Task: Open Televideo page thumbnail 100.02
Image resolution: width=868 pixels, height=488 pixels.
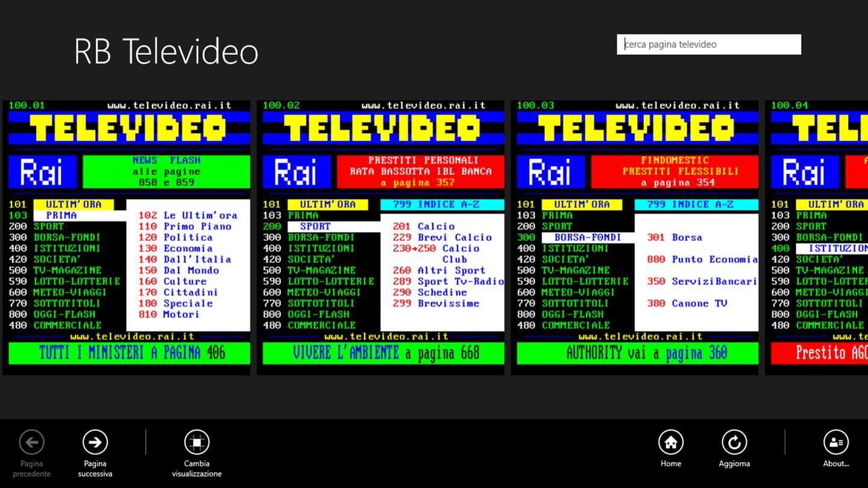Action: (x=381, y=237)
